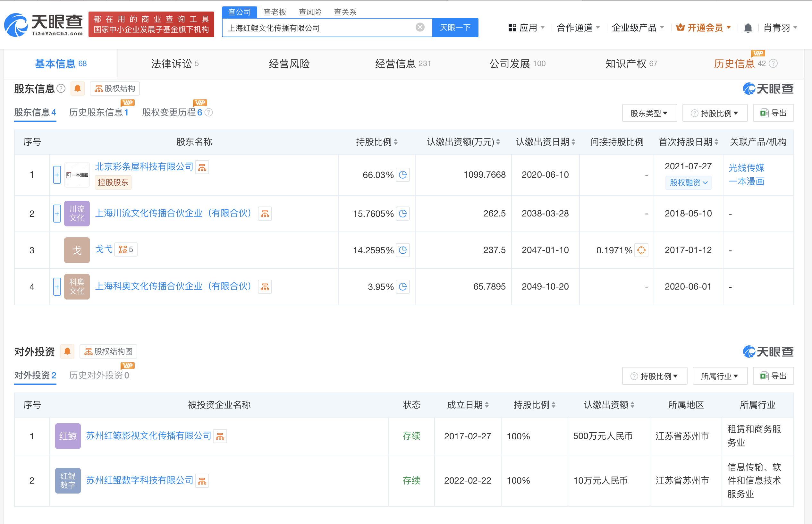The image size is (812, 524).
Task: Click the orange alert bell beside 股东信息
Action: (x=78, y=89)
